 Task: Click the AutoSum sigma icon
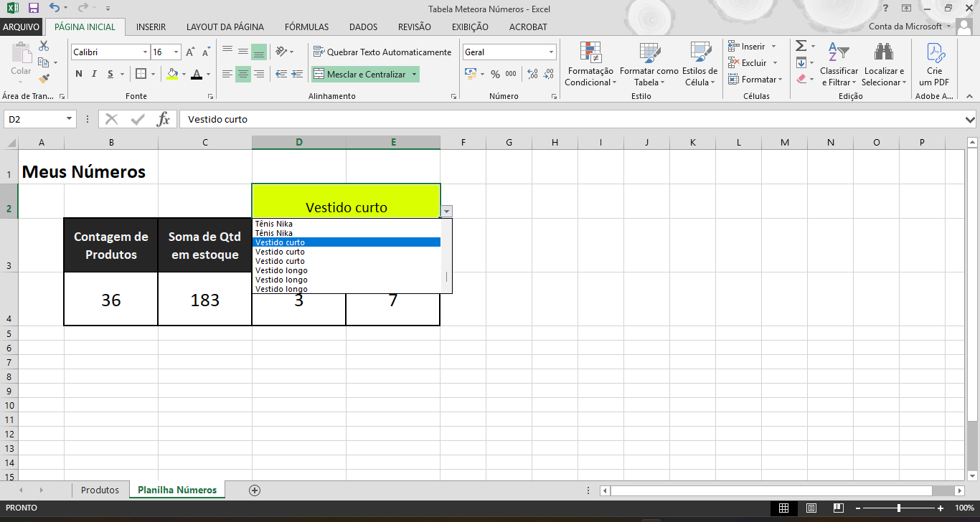click(801, 46)
